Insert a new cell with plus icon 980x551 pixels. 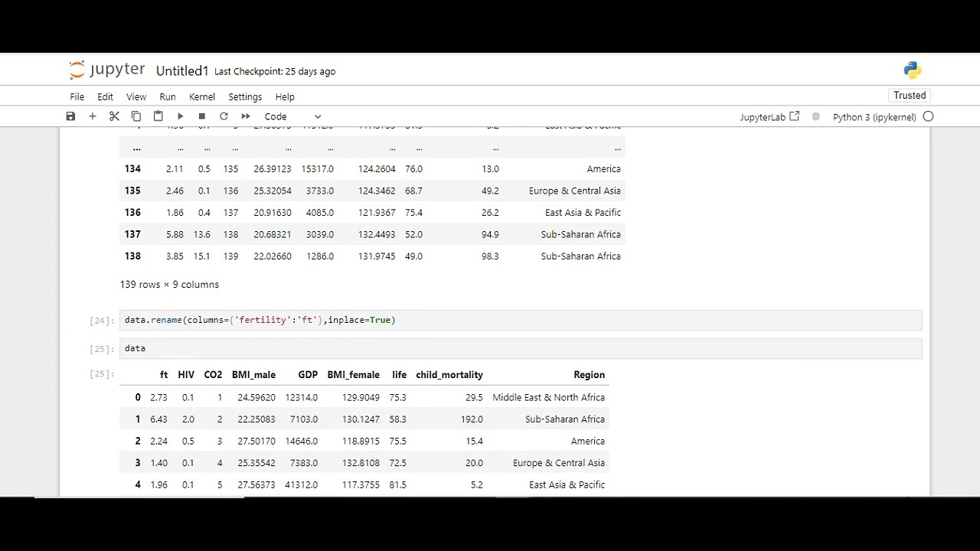click(93, 116)
